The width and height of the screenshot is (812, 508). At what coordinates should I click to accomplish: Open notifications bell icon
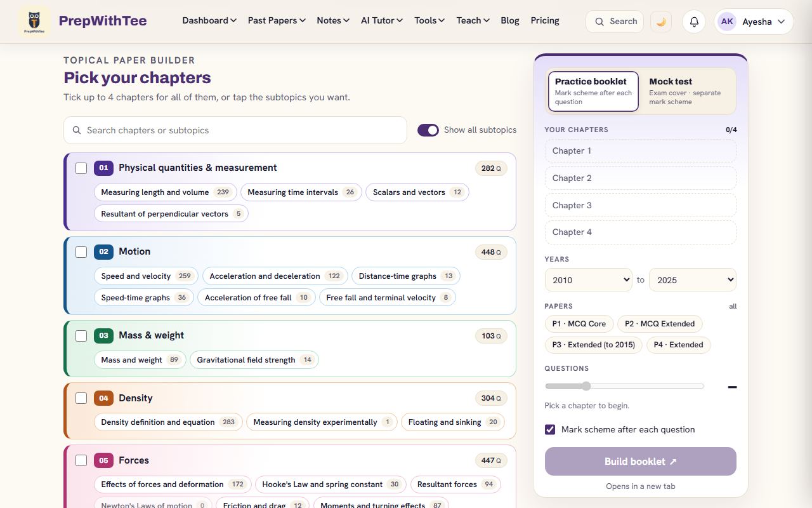click(694, 22)
